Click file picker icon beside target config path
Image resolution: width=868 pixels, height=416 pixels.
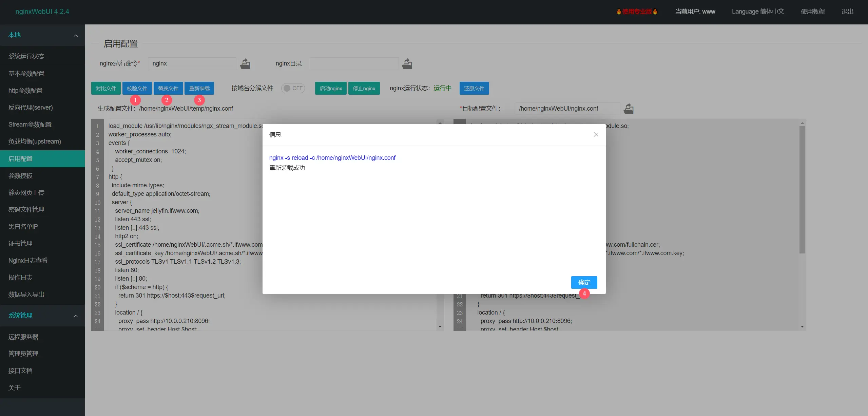628,109
